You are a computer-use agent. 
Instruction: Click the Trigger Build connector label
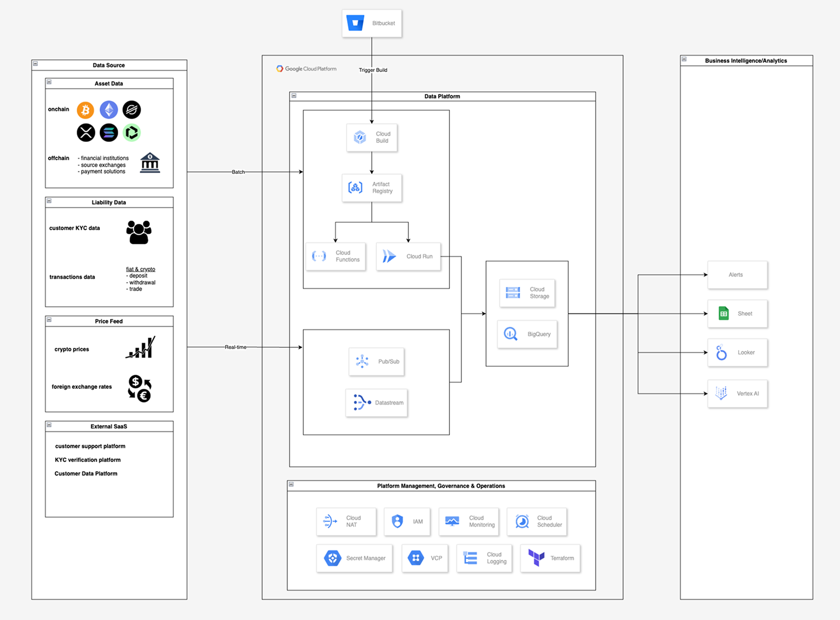(373, 69)
